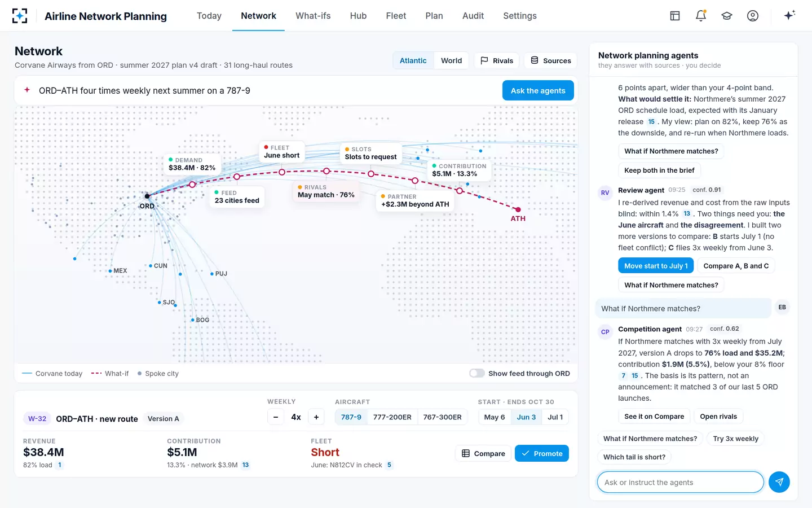Click source reference 7 in Competition agent message
The height and width of the screenshot is (508, 812).
tap(623, 375)
